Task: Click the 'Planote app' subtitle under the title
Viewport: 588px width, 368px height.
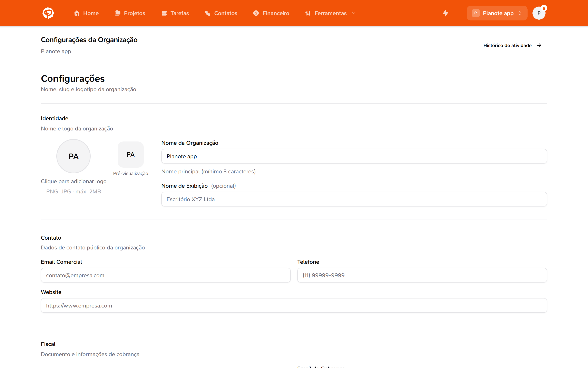Action: (x=56, y=51)
